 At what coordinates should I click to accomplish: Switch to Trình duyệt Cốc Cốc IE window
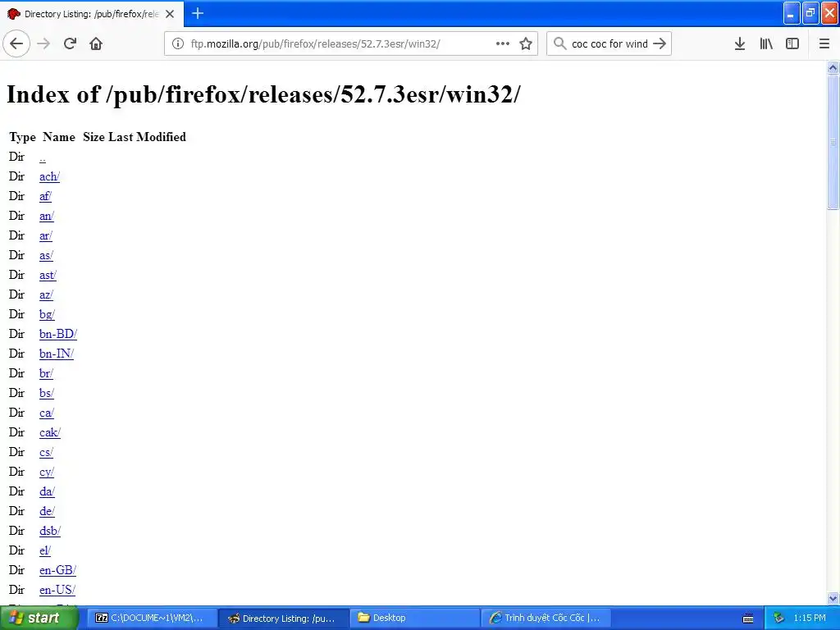click(546, 618)
